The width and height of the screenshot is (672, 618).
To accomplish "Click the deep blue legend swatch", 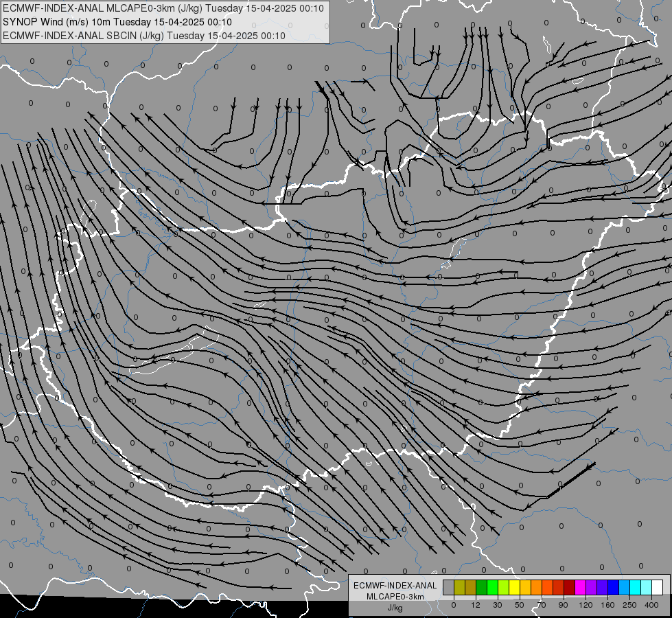I will [613, 588].
